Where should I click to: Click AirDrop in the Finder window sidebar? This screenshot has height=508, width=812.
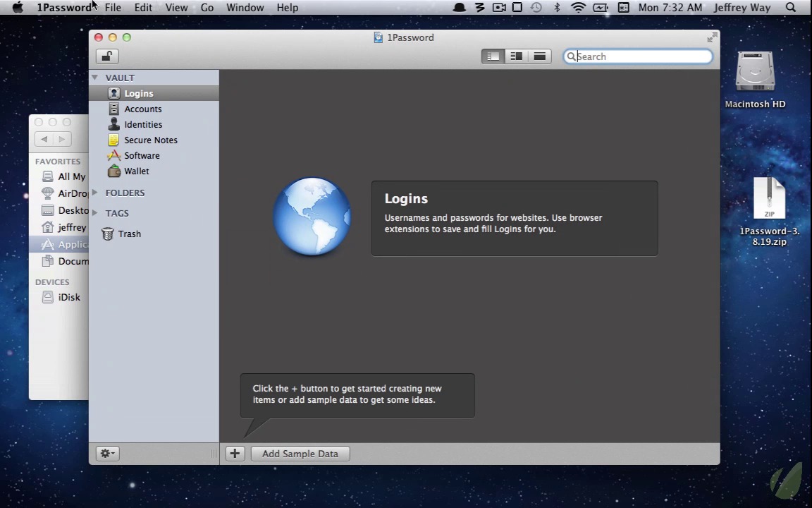[x=59, y=193]
